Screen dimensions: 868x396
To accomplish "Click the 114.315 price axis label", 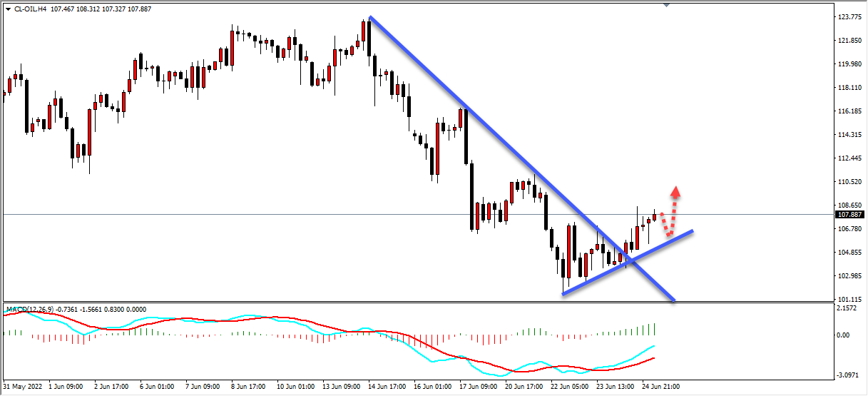I will (x=849, y=135).
